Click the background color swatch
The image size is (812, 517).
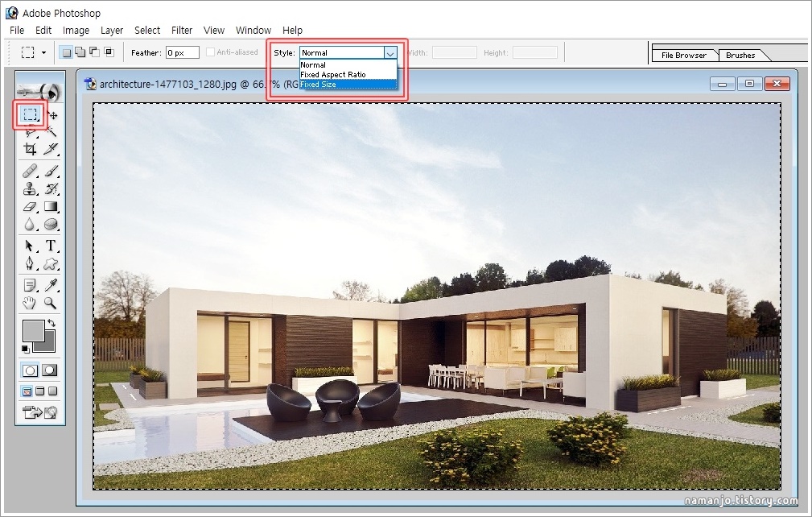(x=48, y=345)
